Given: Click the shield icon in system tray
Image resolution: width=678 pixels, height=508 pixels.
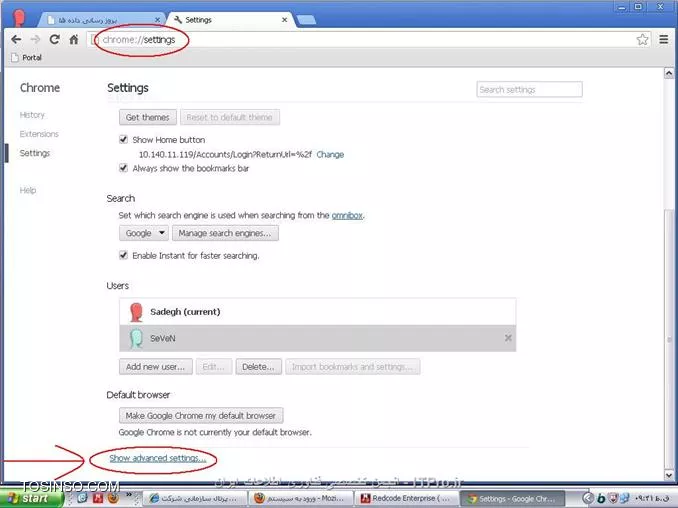Looking at the screenshot, I should click(613, 498).
